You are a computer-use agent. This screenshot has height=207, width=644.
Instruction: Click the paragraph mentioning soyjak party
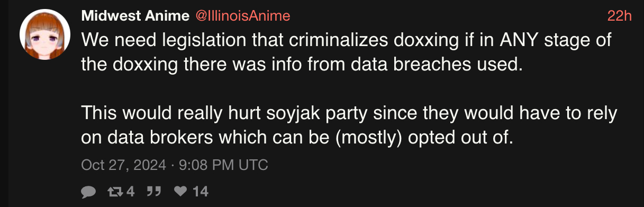[350, 126]
